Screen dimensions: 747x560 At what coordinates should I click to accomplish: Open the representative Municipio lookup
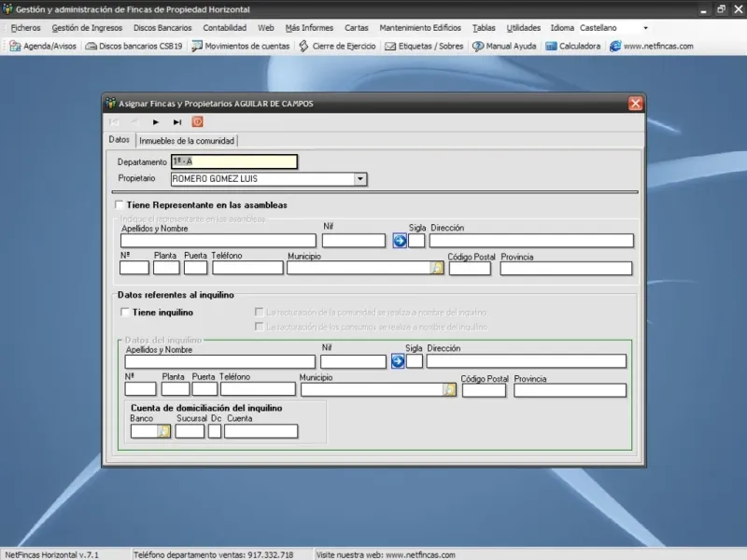pyautogui.click(x=436, y=268)
